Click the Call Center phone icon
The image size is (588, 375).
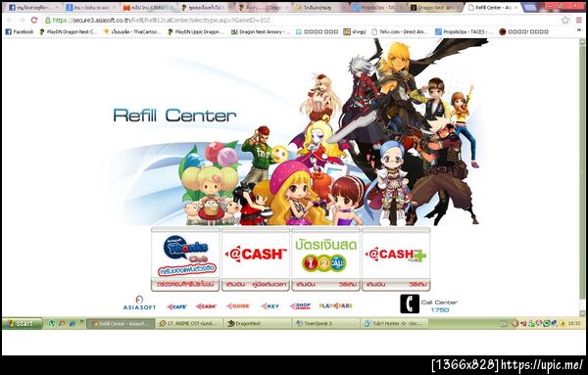(410, 304)
